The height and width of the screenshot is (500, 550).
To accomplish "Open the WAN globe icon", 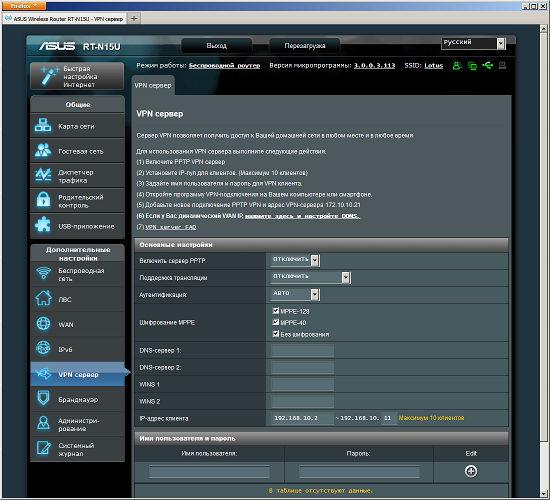I will click(43, 324).
